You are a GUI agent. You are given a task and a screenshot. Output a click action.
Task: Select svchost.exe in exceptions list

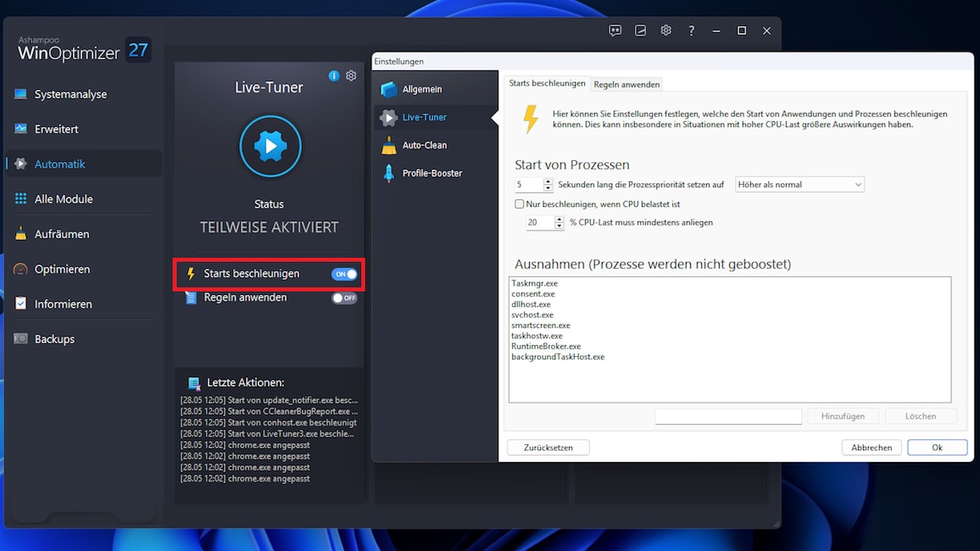pyautogui.click(x=532, y=314)
